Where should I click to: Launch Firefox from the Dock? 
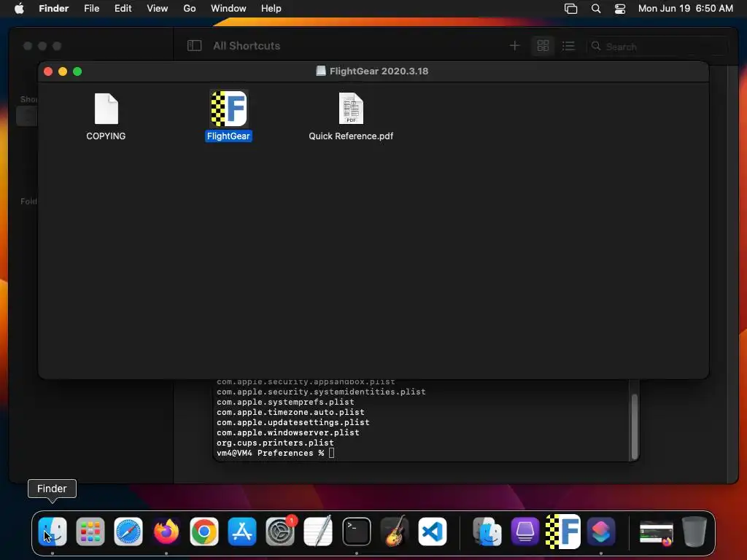pos(166,532)
